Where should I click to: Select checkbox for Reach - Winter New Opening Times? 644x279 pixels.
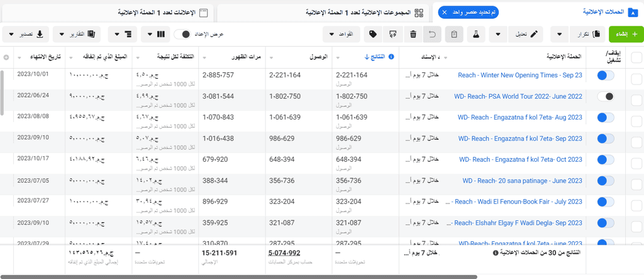[636, 79]
